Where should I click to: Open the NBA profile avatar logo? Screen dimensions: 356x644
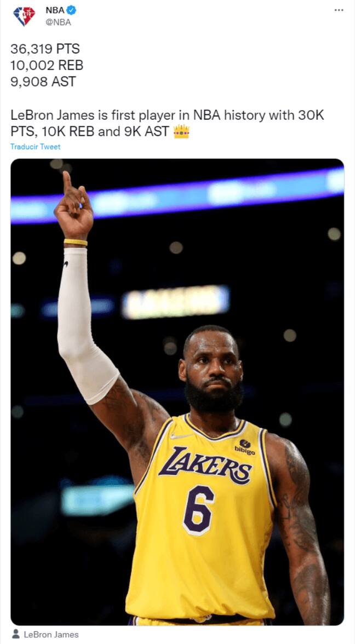24,16
